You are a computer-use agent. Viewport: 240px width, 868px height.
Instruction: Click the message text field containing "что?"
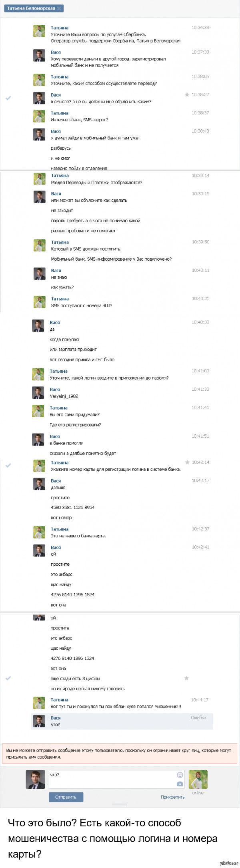pyautogui.click(x=112, y=779)
